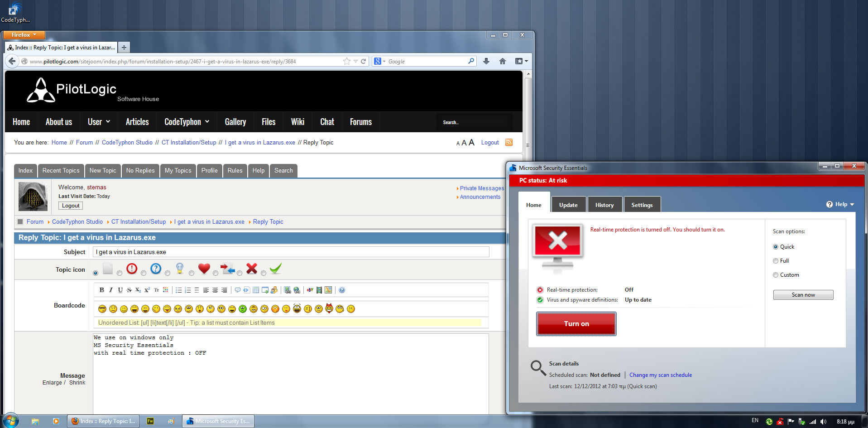Apply strikethrough formatting in Boardcode toolbar
This screenshot has height=428, width=868.
(x=129, y=290)
